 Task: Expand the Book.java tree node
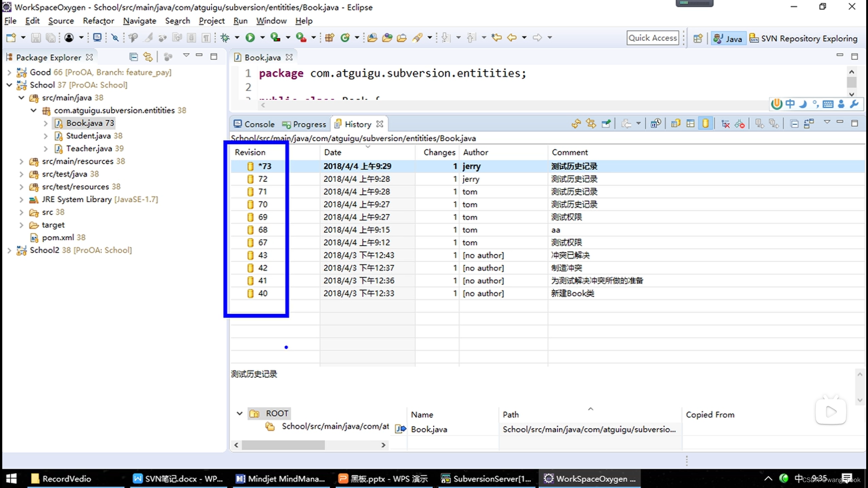[x=46, y=123]
